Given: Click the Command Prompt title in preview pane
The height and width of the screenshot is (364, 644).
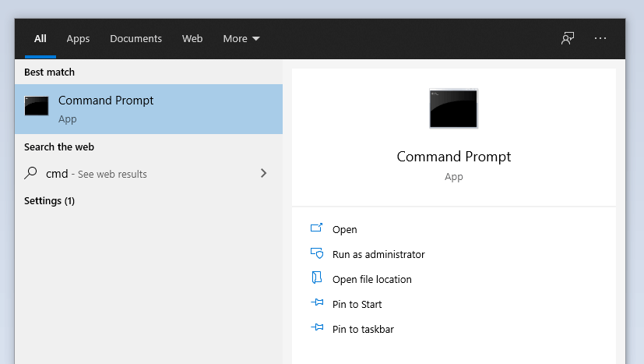Looking at the screenshot, I should pos(453,157).
